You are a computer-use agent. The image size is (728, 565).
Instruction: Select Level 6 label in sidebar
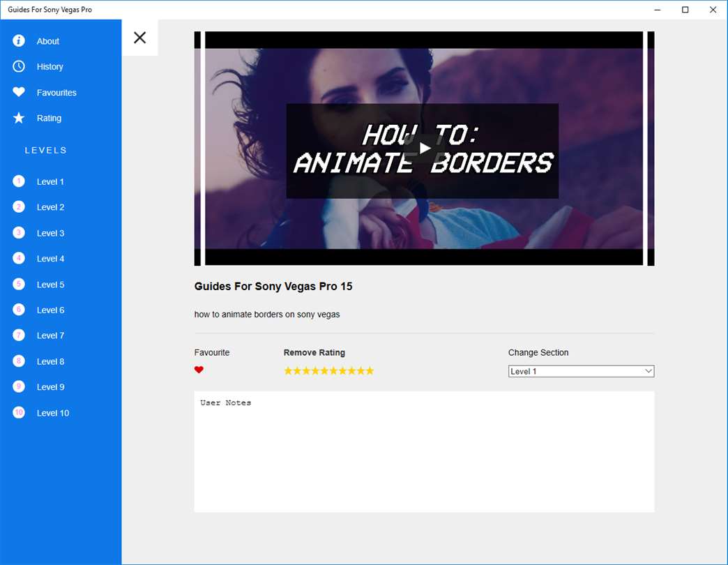[51, 310]
